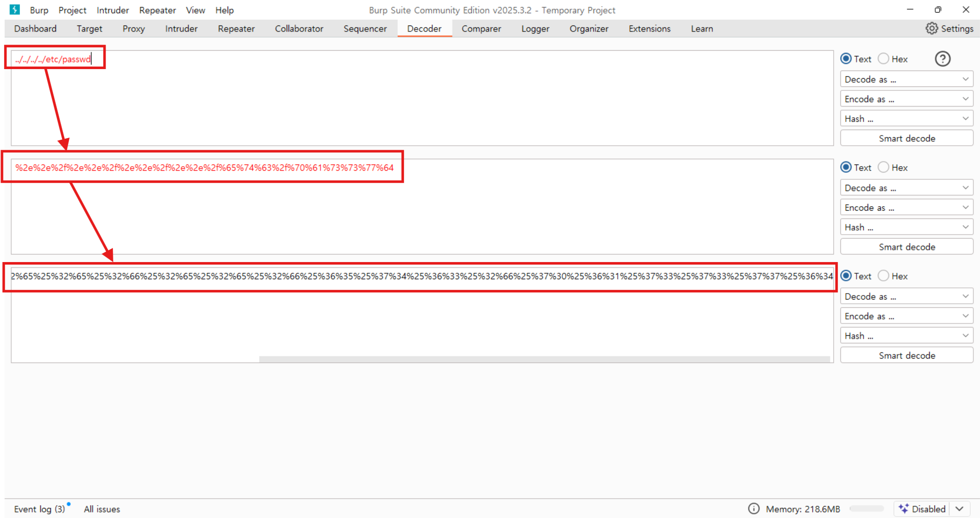The height and width of the screenshot is (518, 980).
Task: Click the Burp Suite logo icon
Action: click(x=15, y=10)
